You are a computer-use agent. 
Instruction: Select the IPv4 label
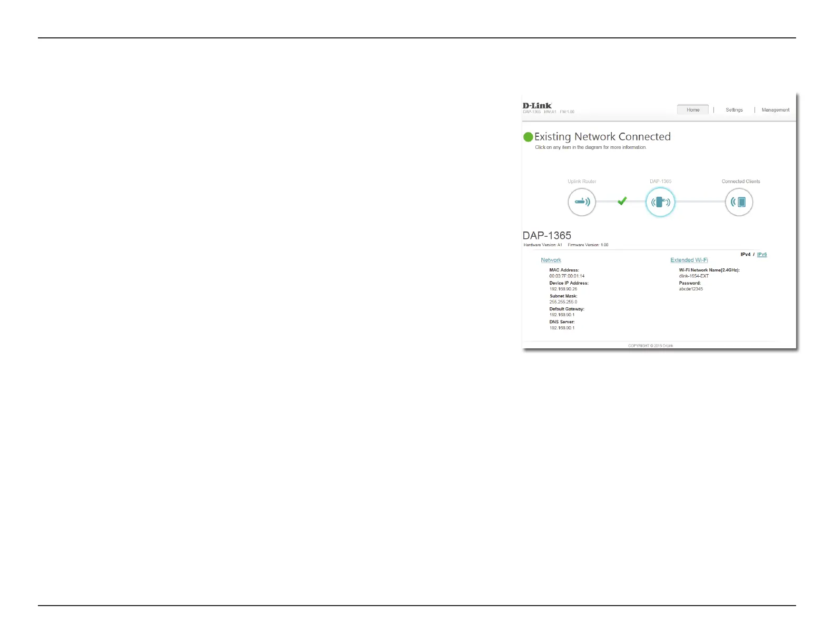point(746,255)
